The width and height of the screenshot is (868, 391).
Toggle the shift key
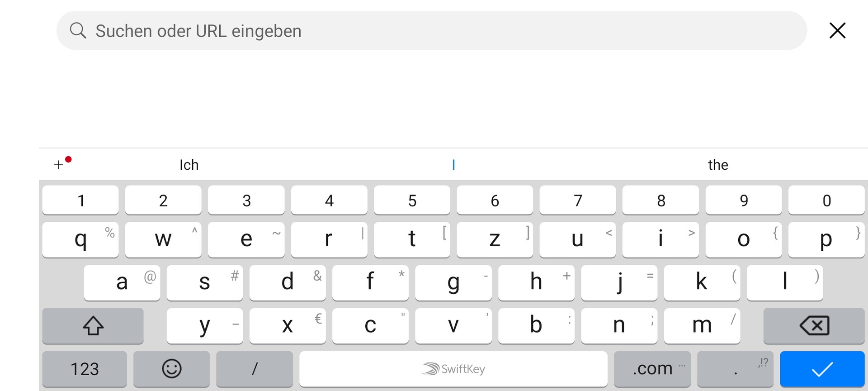click(x=93, y=325)
